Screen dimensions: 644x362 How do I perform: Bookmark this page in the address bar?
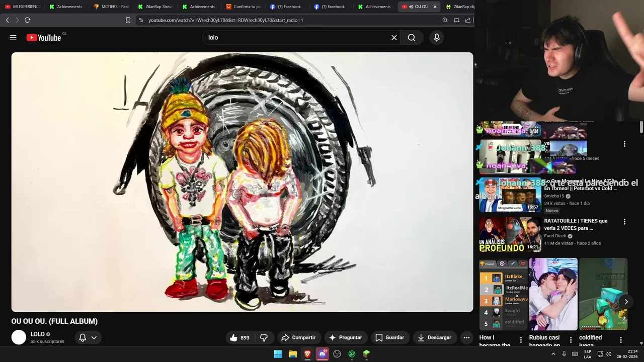point(128,20)
